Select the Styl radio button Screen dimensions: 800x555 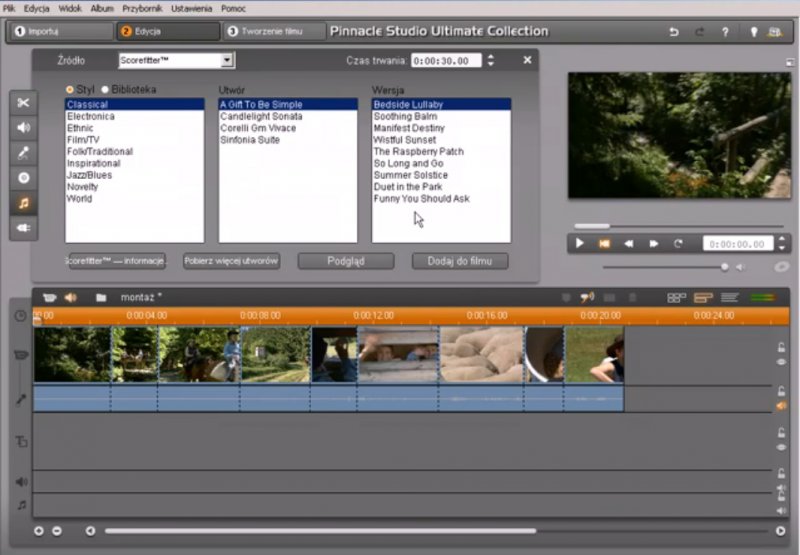(x=70, y=90)
